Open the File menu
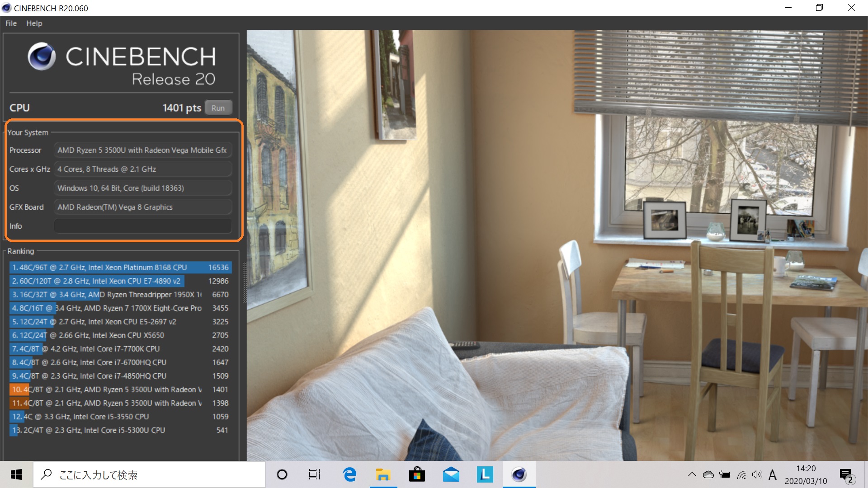 tap(11, 23)
